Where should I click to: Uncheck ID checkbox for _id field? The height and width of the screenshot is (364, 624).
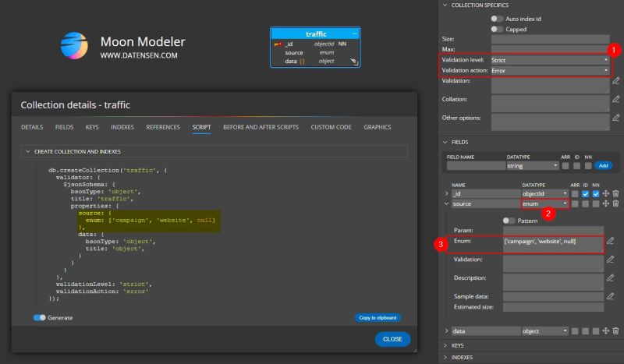click(x=585, y=194)
